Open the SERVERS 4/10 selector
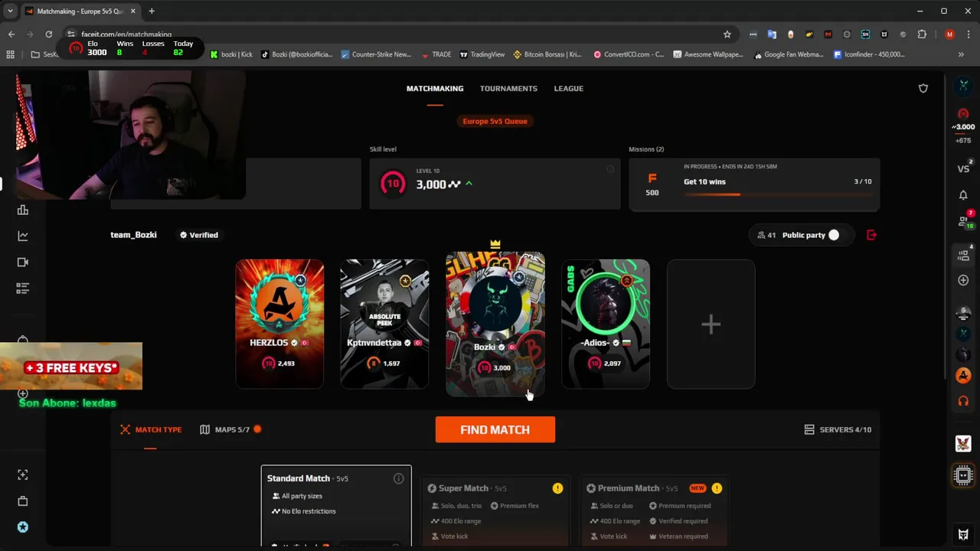The height and width of the screenshot is (551, 980). (838, 430)
